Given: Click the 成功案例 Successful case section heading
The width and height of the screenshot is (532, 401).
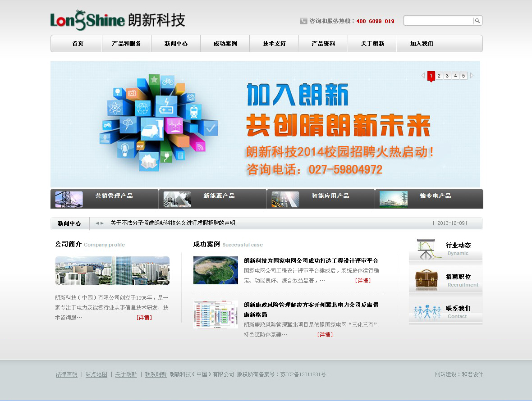Looking at the screenshot, I should click(228, 244).
